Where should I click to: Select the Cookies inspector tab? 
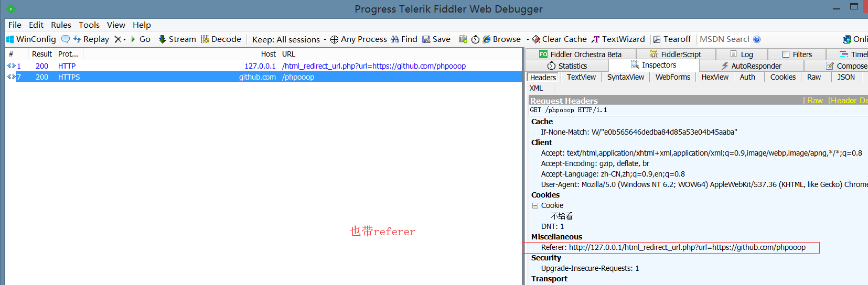[783, 77]
